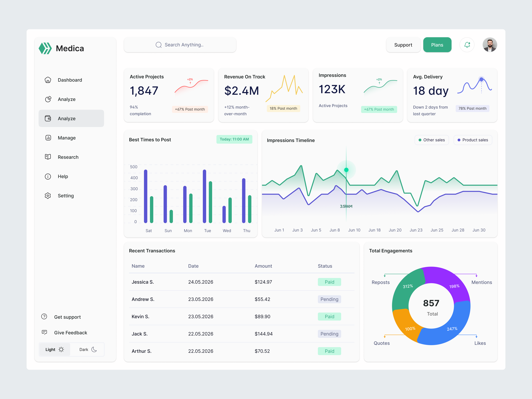Viewport: 532px width, 399px height.
Task: Click the green Plans button
Action: tap(437, 45)
